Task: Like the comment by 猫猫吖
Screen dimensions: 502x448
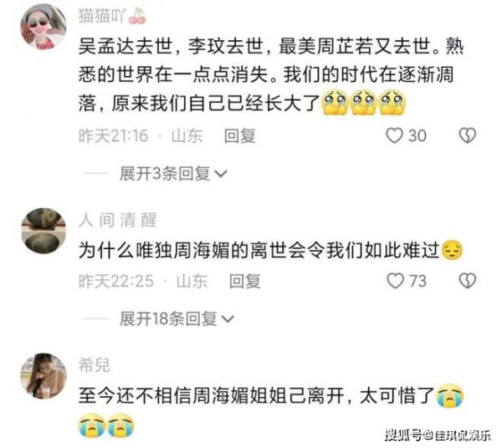Action: [x=394, y=135]
